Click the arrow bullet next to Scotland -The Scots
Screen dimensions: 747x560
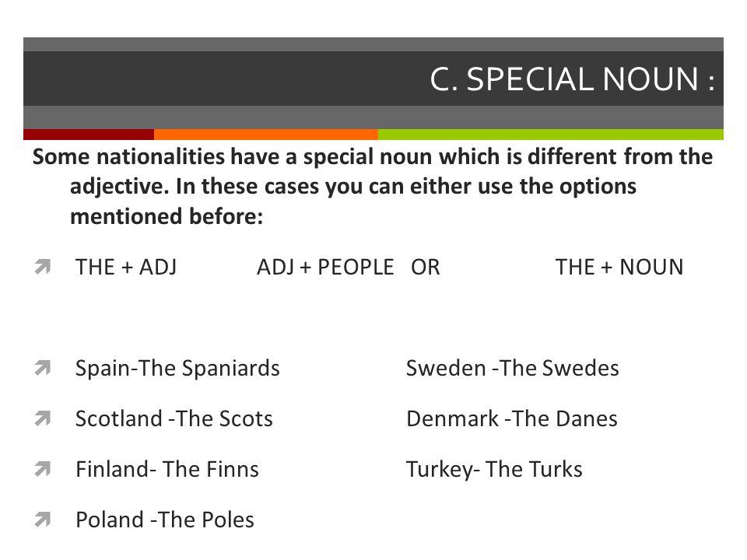(x=42, y=418)
